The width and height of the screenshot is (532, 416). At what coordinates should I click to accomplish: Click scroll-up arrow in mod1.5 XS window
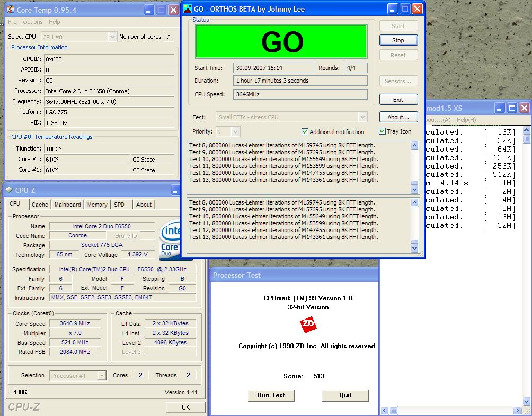click(x=526, y=130)
